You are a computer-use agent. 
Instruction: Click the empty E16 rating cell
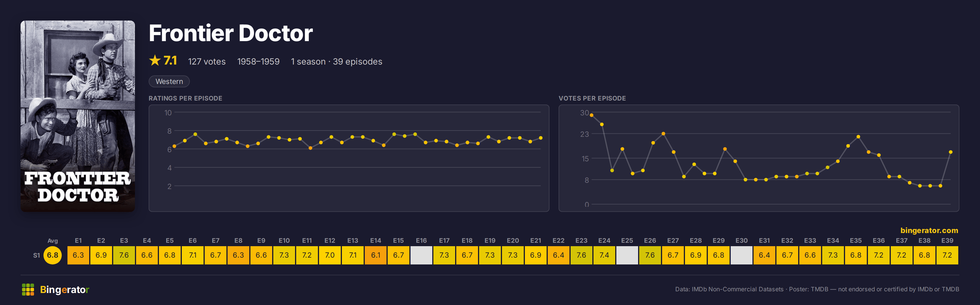421,255
